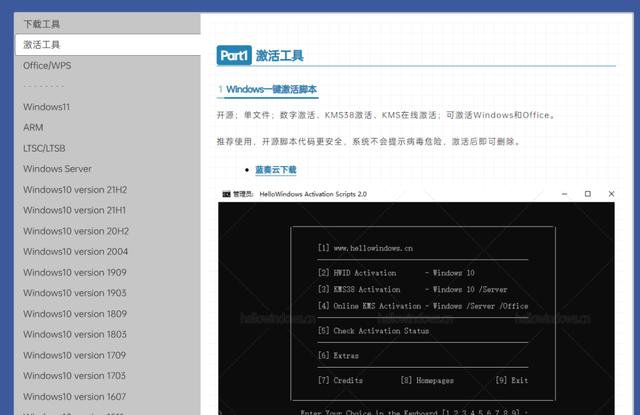Choose Windows10 version 1809

[x=108, y=314]
